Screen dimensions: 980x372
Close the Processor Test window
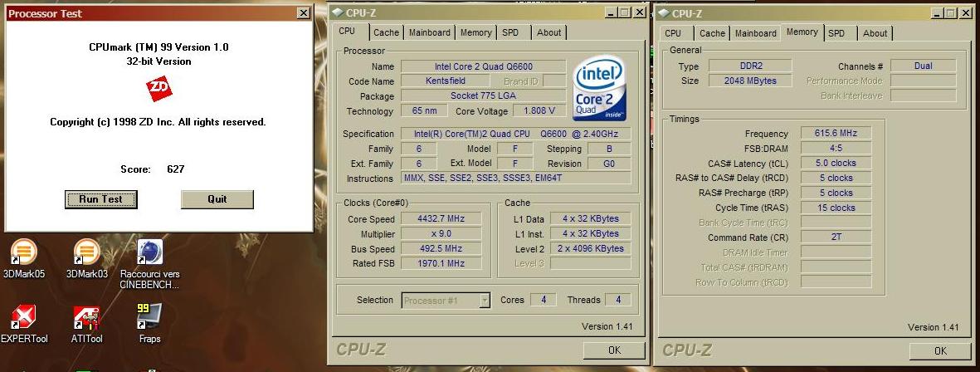click(x=303, y=13)
